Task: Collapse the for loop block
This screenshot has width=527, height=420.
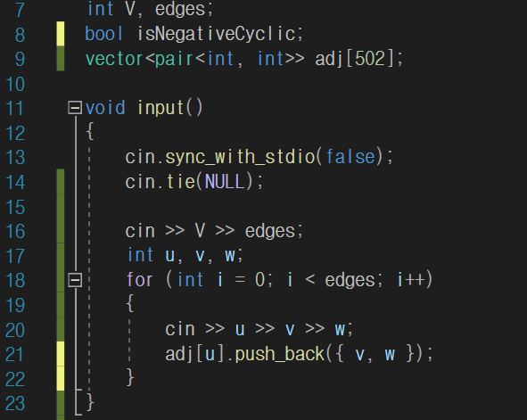Action: pos(75,280)
